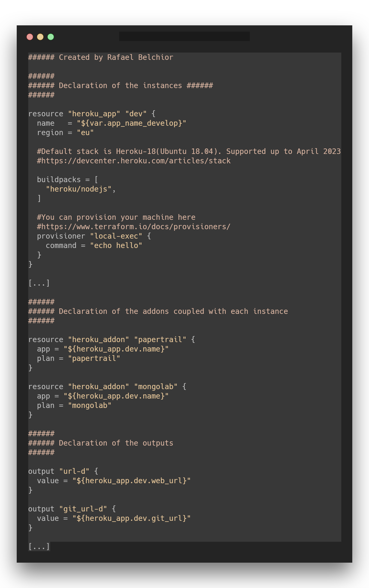Click the "local-exec" provisioner string
The image size is (369, 588).
116,236
